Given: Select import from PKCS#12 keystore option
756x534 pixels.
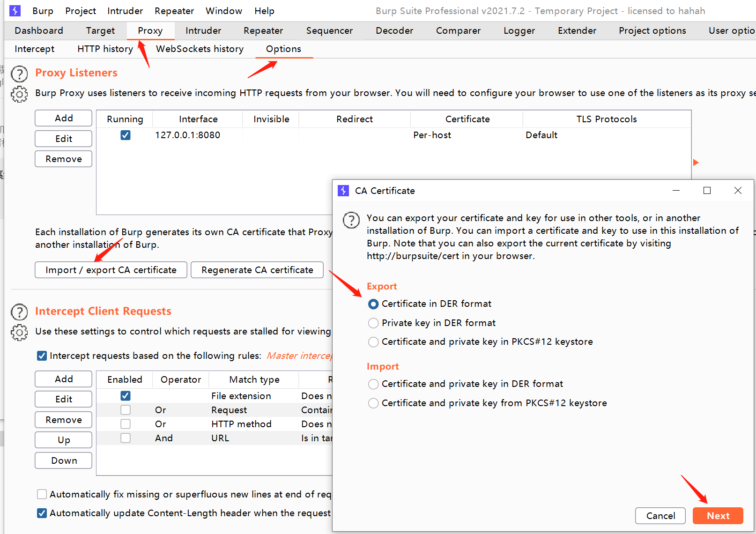Looking at the screenshot, I should [x=373, y=403].
